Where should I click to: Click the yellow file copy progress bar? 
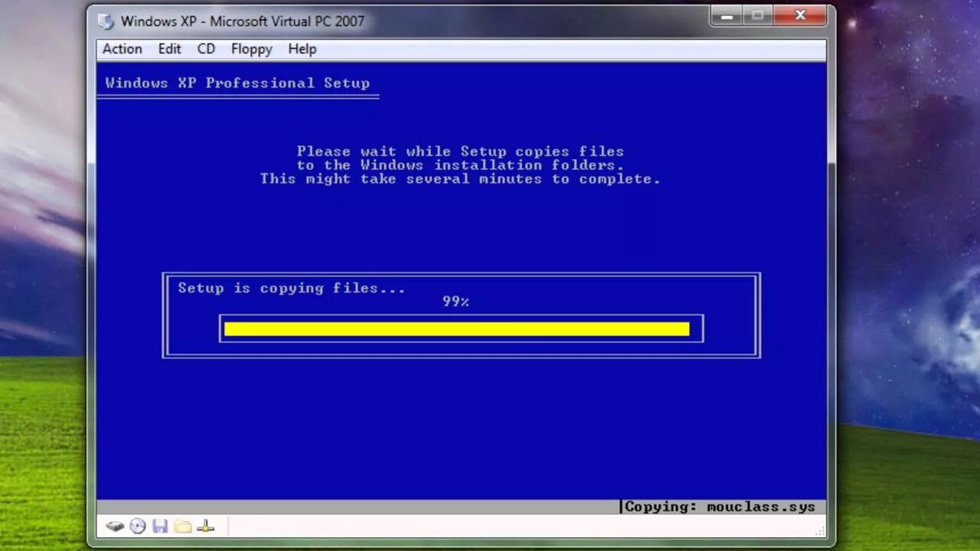pyautogui.click(x=456, y=329)
